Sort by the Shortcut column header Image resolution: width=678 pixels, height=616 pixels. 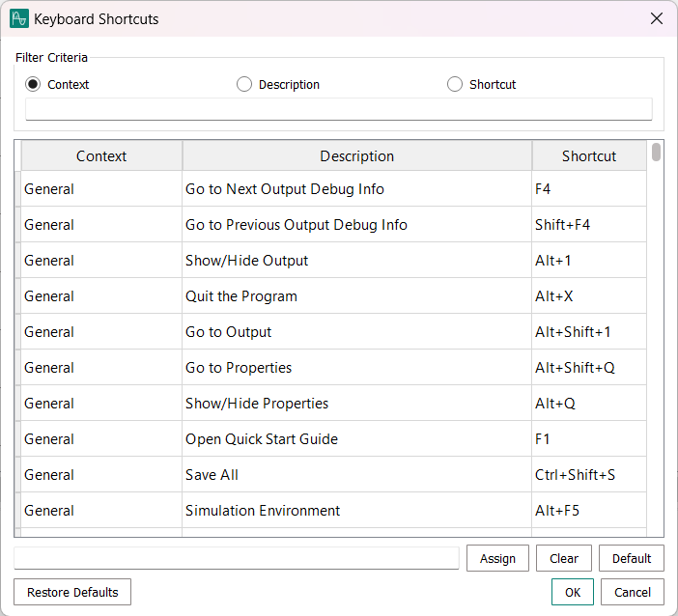click(x=589, y=156)
